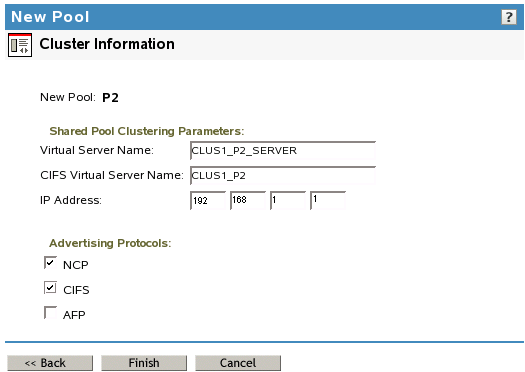Enable the AFP advertising protocol

click(x=50, y=312)
